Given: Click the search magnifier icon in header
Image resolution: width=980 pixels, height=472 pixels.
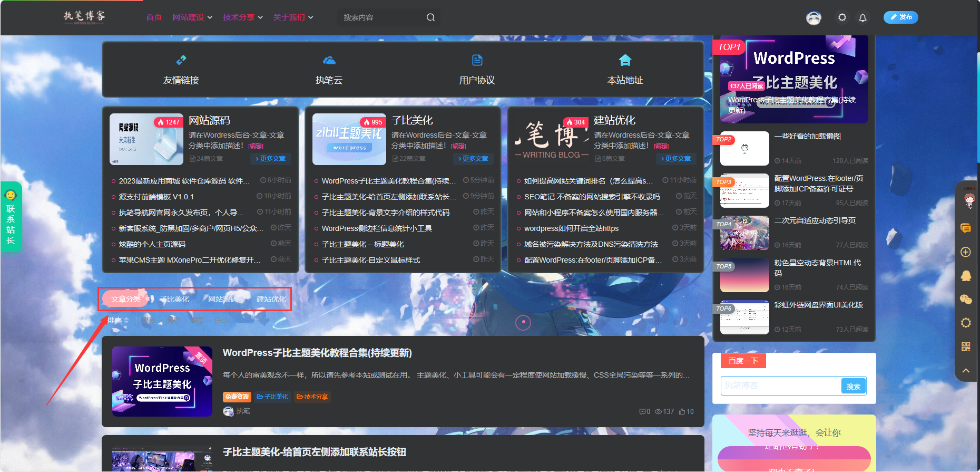Looking at the screenshot, I should (430, 17).
